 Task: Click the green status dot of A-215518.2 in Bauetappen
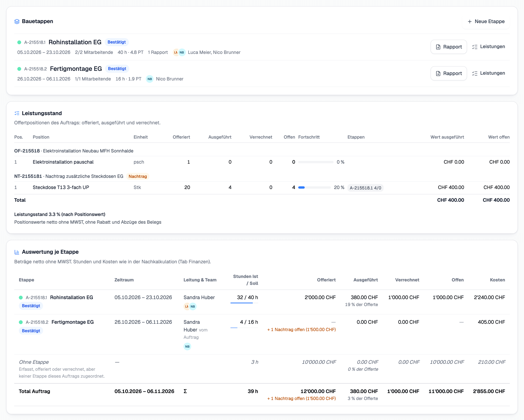[19, 69]
